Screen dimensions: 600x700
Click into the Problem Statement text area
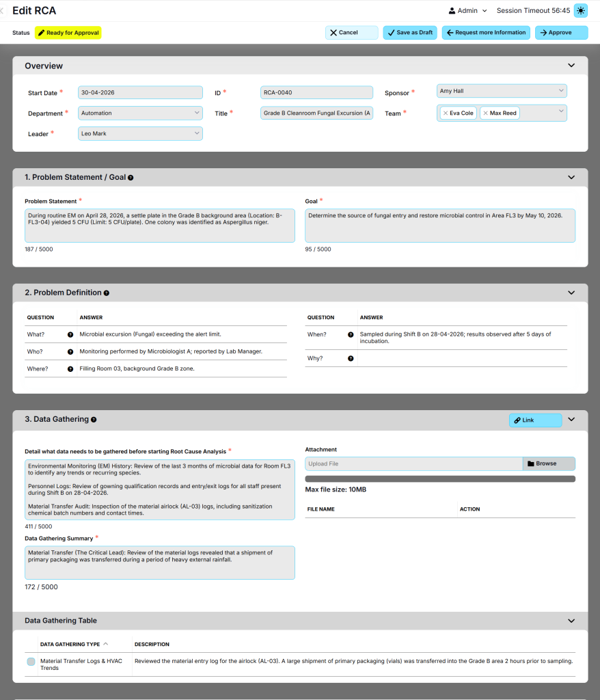pyautogui.click(x=160, y=226)
